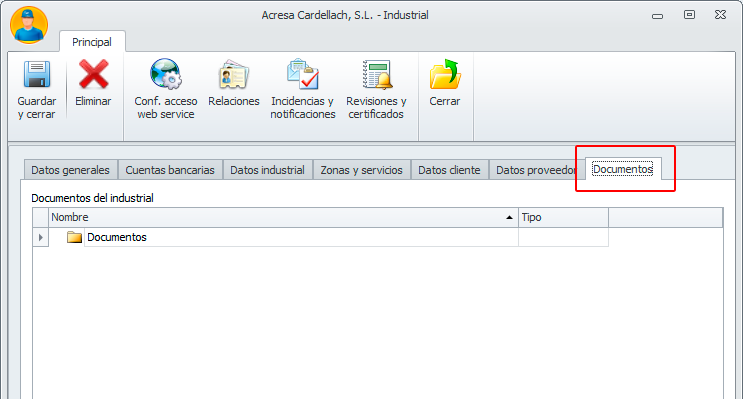Click the Guardar y cerrar floppy disk icon
This screenshot has width=743, height=399.
37,74
